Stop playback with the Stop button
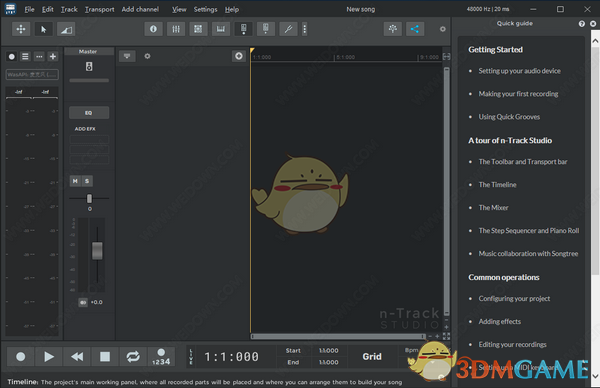Viewport: 600px width, 388px height. (105, 357)
